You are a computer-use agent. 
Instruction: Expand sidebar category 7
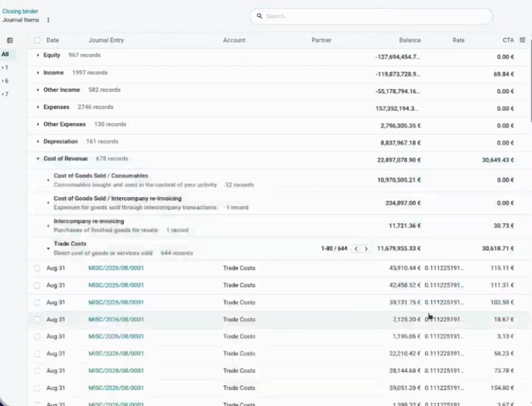[5, 94]
